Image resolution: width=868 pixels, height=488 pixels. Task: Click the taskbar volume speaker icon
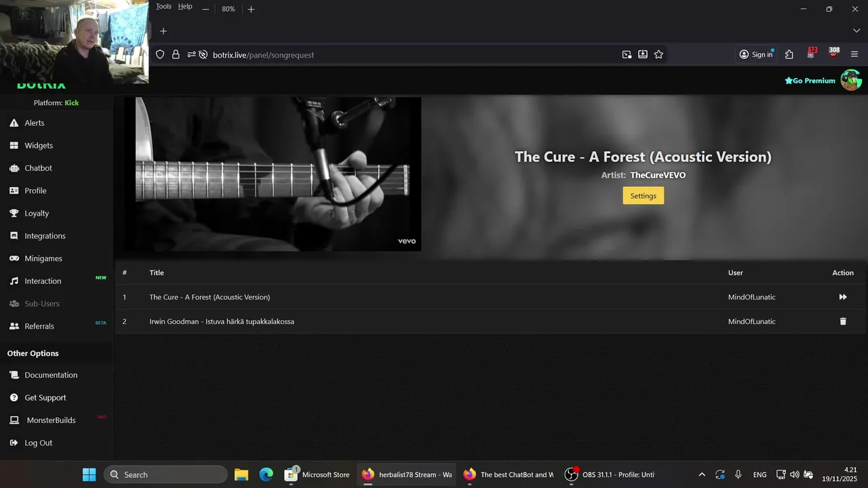794,474
